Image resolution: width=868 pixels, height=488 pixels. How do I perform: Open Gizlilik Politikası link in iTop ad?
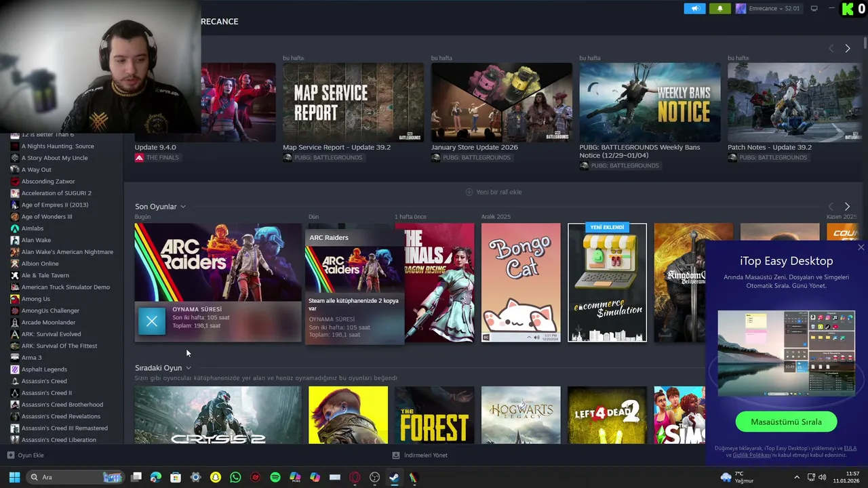pyautogui.click(x=752, y=455)
